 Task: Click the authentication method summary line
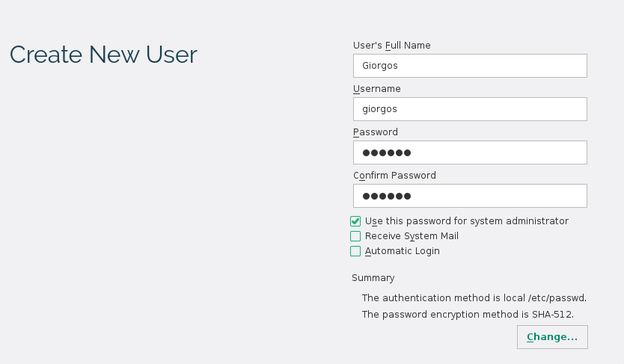(474, 298)
